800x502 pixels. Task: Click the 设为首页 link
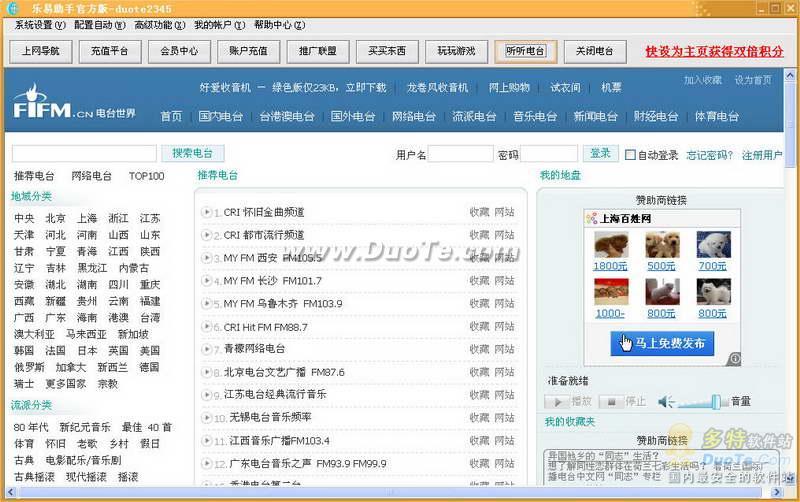click(x=753, y=80)
